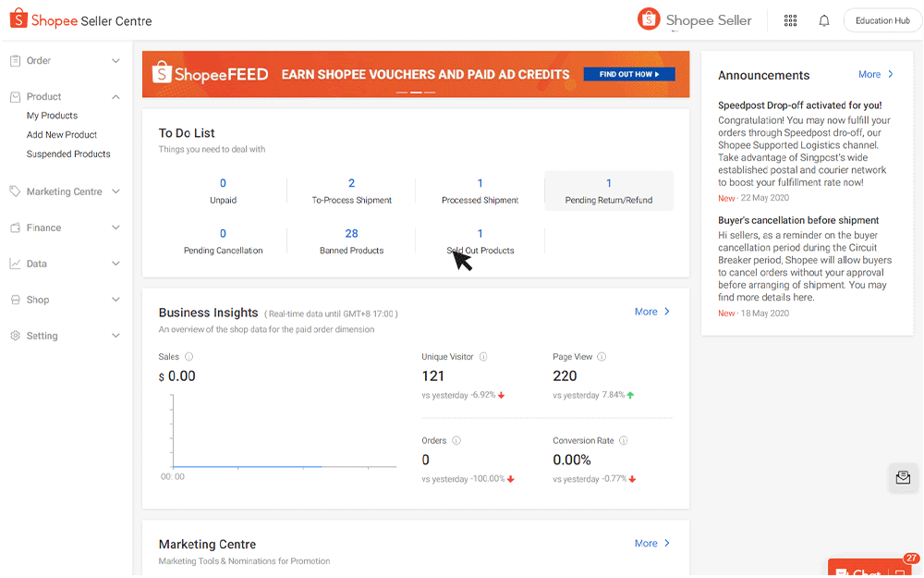Open More link in Announcements
The image size is (924, 578).
pos(875,74)
